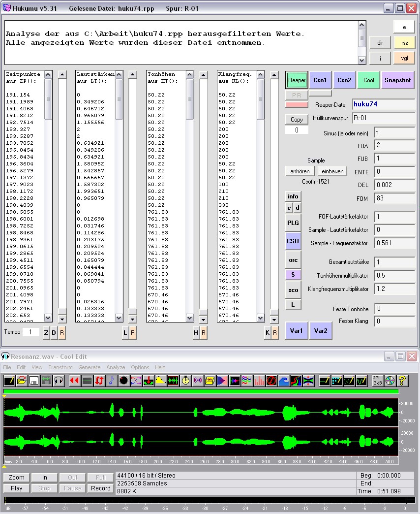This screenshot has height=514, width=420.
Task: Click the blue CSO button
Action: pos(293,241)
